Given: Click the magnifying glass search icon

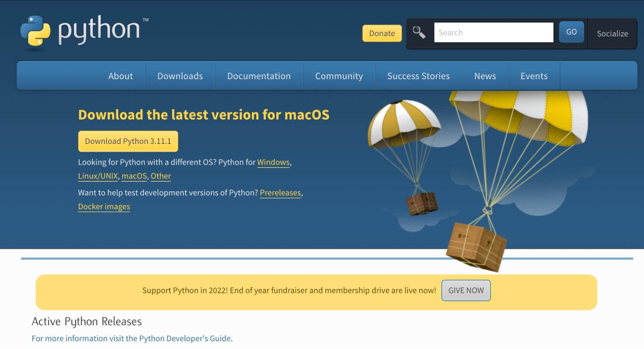Looking at the screenshot, I should (419, 32).
